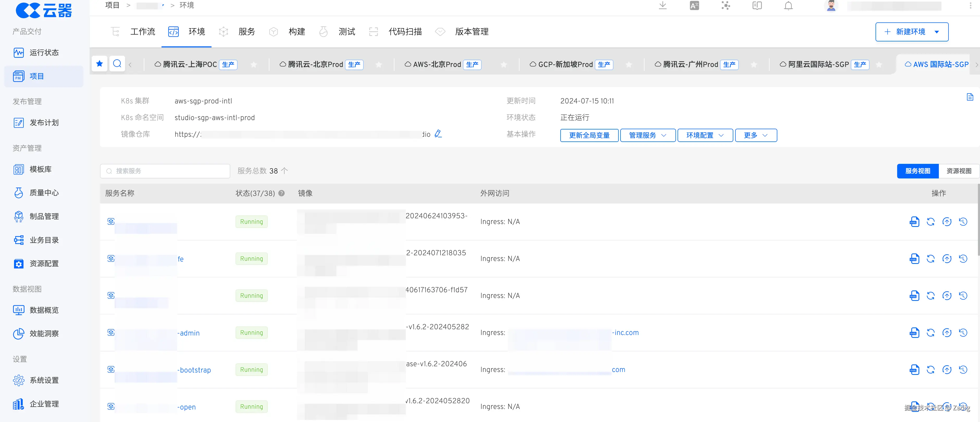Click the language translate icon
This screenshot has width=980, height=422.
point(694,5)
